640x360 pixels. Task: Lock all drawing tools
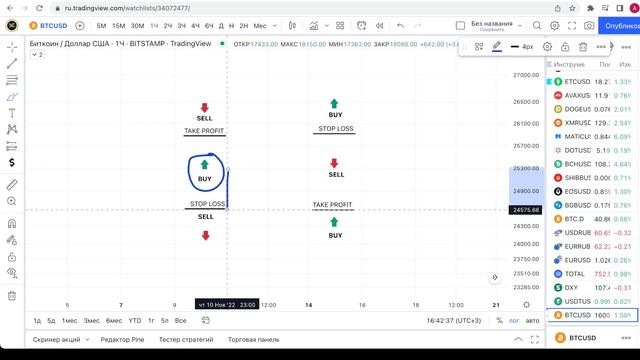click(12, 257)
